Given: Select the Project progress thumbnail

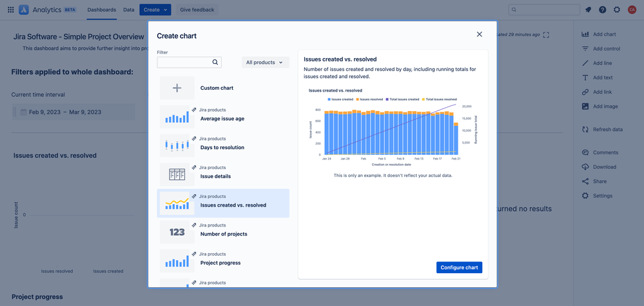Looking at the screenshot, I should tap(177, 261).
